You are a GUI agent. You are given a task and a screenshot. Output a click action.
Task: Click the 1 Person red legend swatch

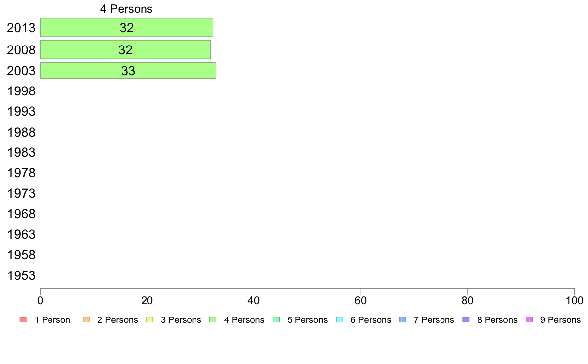tap(23, 320)
